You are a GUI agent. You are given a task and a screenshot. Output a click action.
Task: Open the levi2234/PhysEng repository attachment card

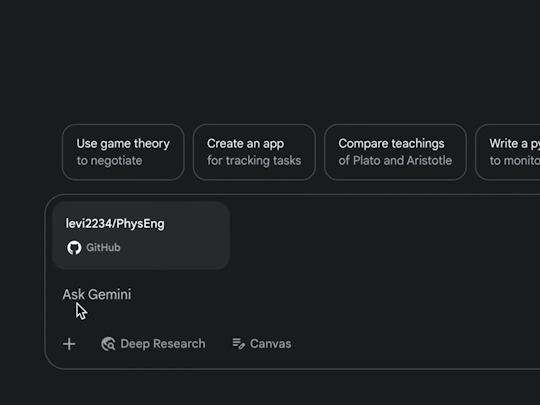pos(141,236)
